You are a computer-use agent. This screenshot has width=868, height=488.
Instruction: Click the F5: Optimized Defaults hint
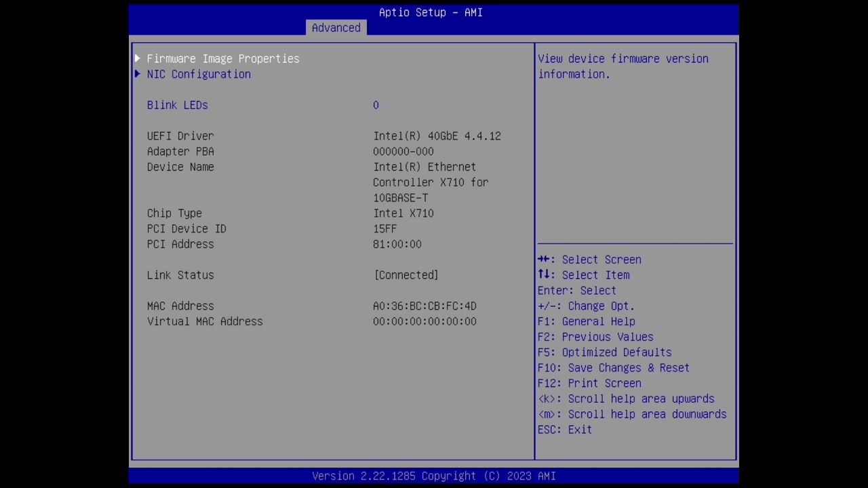[605, 352]
